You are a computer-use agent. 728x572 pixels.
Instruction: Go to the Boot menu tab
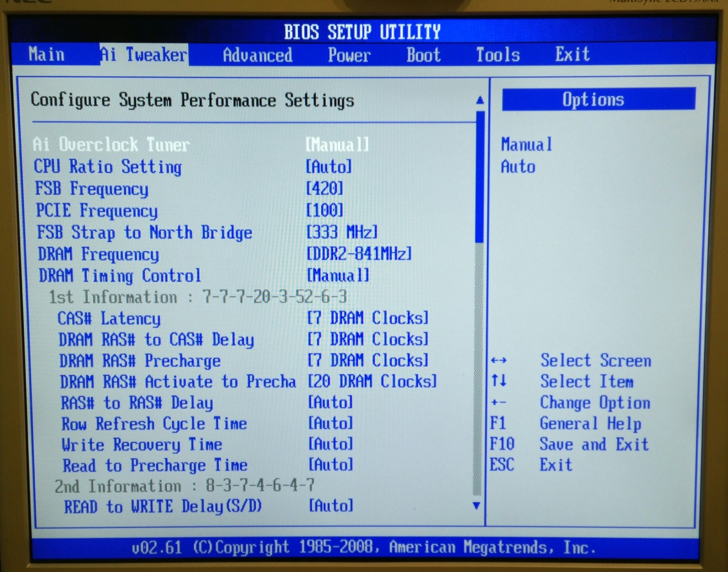(423, 55)
